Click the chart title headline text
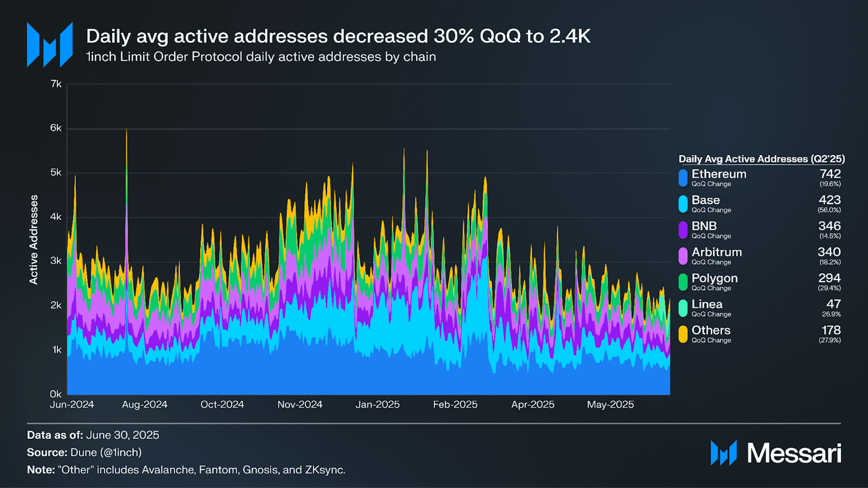The image size is (868, 488). (338, 36)
